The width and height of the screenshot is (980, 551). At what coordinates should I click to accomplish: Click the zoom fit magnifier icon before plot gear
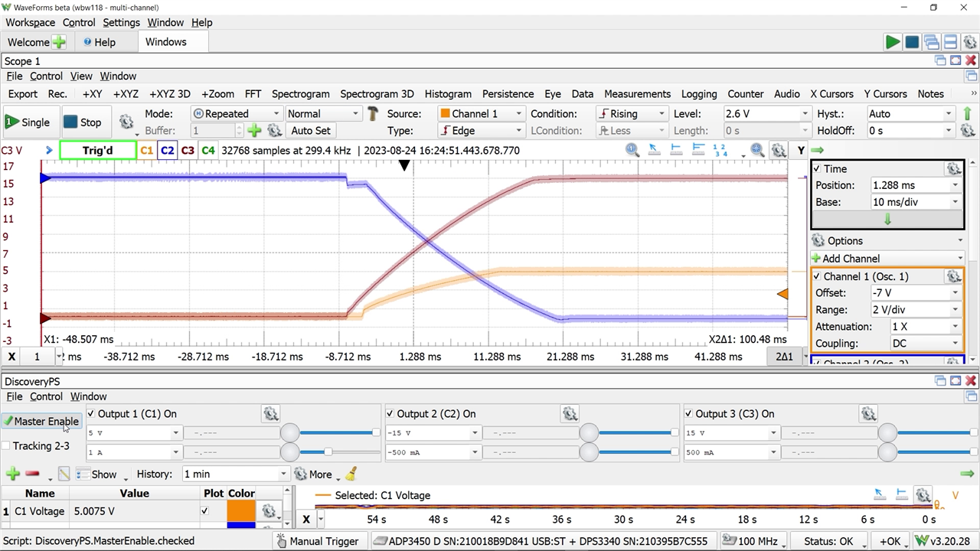click(x=757, y=150)
